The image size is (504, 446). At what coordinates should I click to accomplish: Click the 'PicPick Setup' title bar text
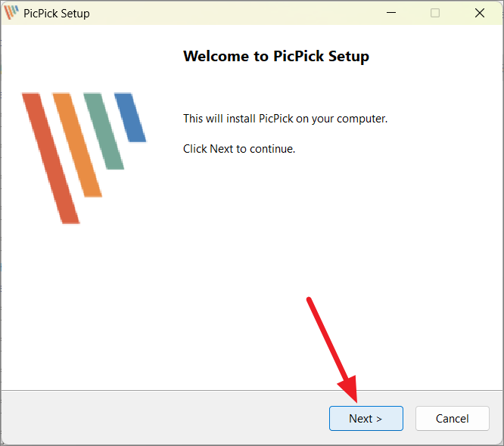coord(57,14)
